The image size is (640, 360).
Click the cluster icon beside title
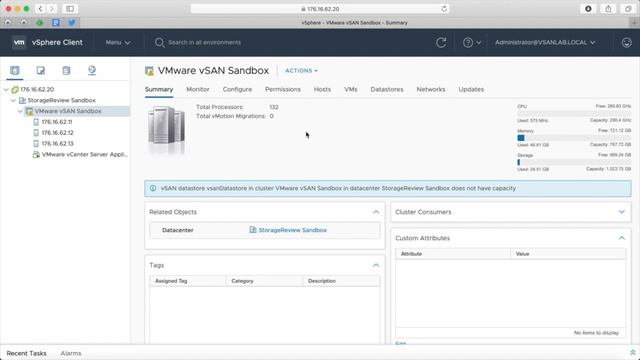pyautogui.click(x=149, y=71)
